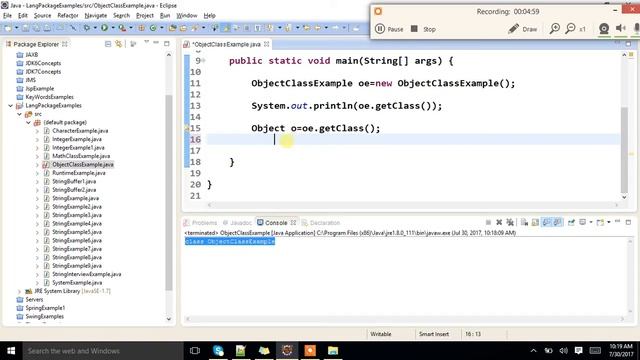Click the Run Last Tool red toolbox icon
Screen dimensions: 640x360
coord(122,28)
